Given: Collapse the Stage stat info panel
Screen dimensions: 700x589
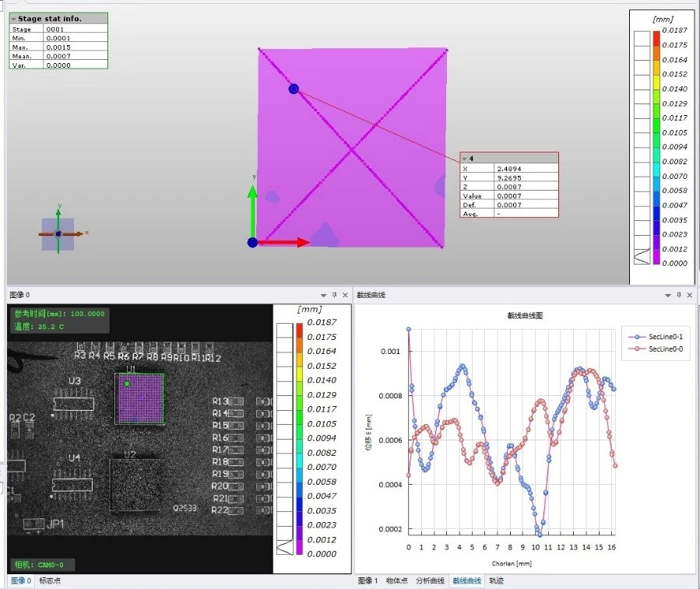Looking at the screenshot, I should point(14,19).
